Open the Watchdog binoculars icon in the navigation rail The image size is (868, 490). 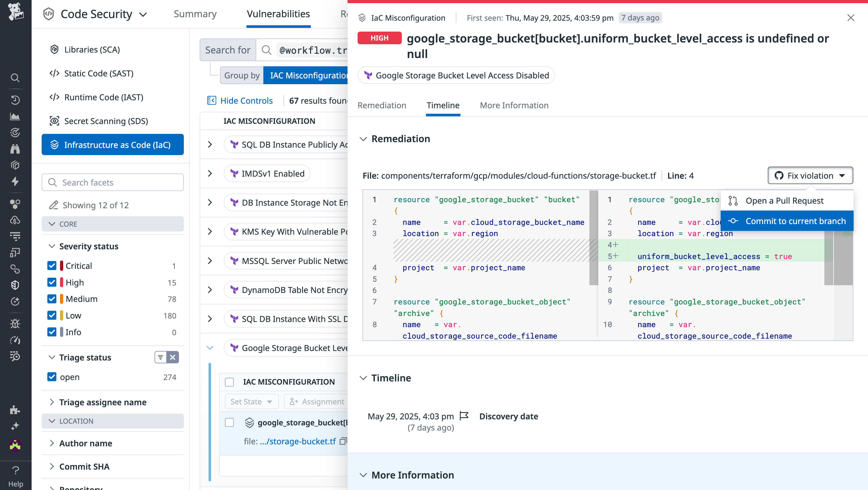click(x=15, y=148)
